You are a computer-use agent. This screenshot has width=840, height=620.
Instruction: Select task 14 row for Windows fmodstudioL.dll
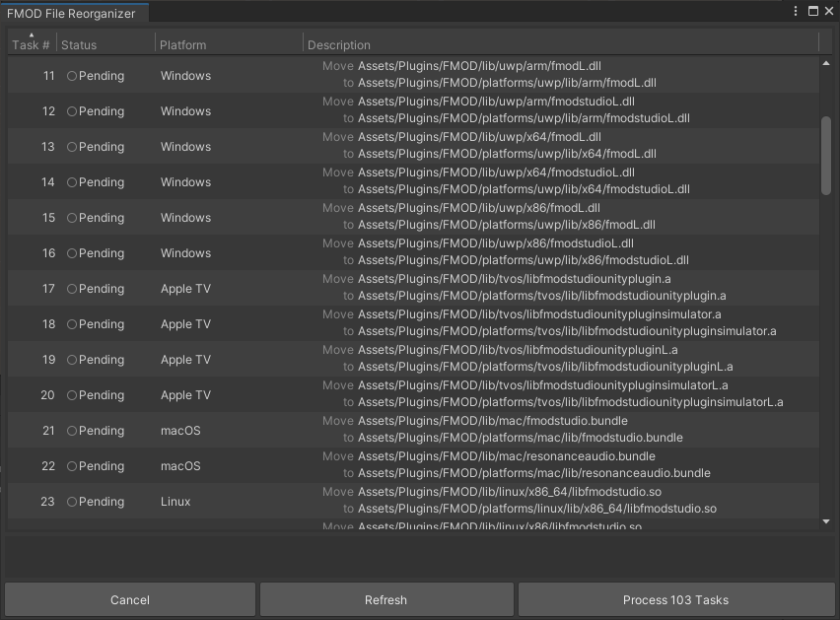pyautogui.click(x=414, y=182)
